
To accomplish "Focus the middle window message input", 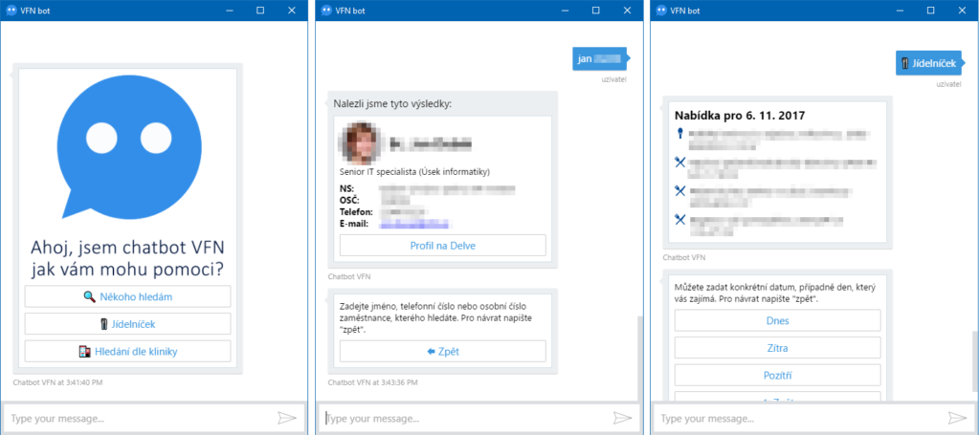I will pos(464,418).
